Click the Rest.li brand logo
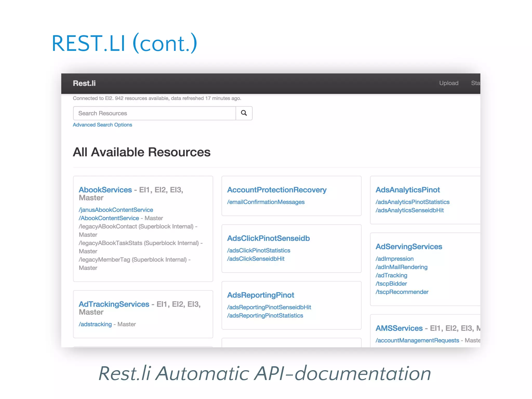The height and width of the screenshot is (399, 532). click(84, 83)
